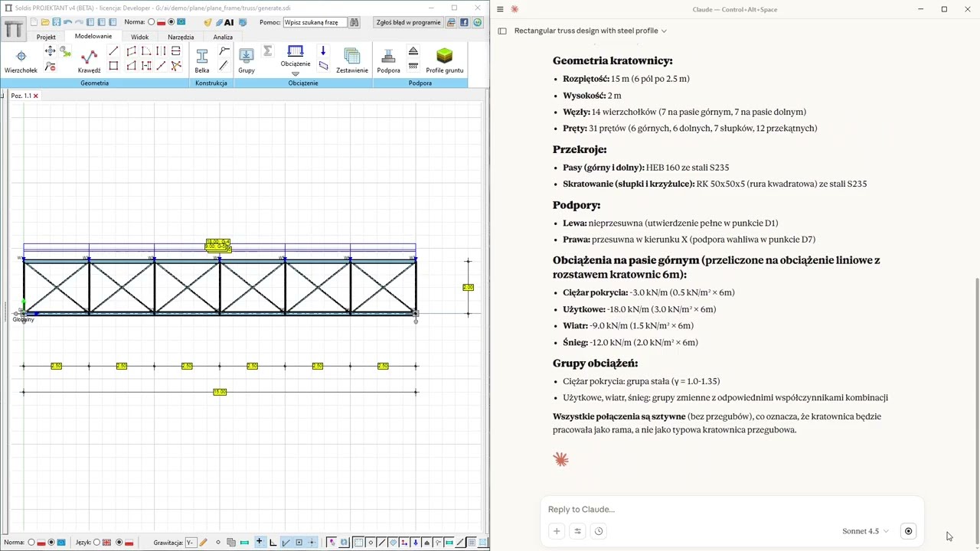This screenshot has height=551, width=980.
Task: Click the undo arrow in quick toolbar
Action: point(67,22)
